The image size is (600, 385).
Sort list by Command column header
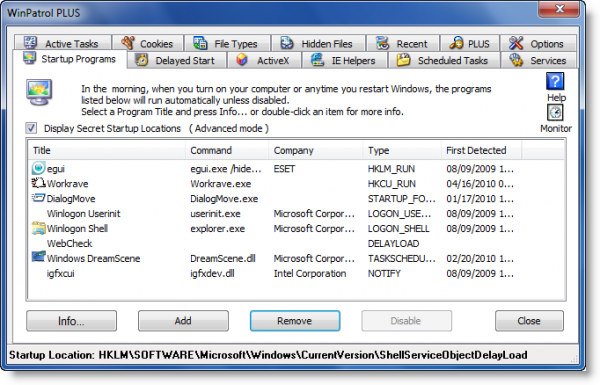tap(227, 150)
